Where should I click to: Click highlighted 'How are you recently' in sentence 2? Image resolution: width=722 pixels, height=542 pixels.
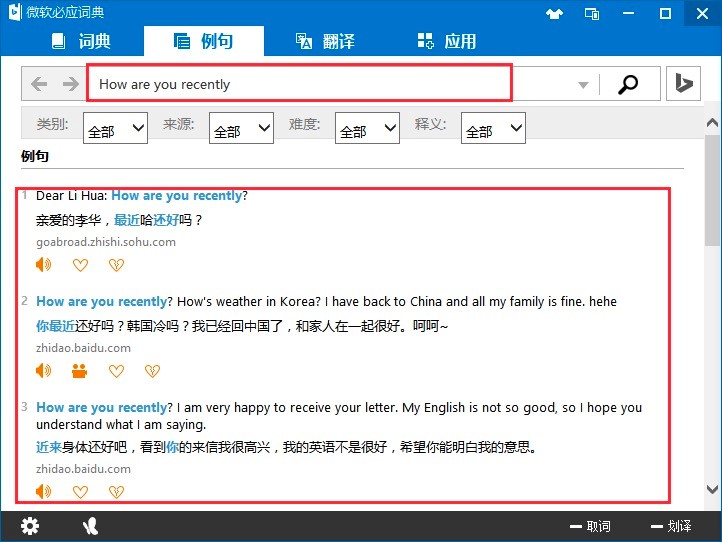102,302
